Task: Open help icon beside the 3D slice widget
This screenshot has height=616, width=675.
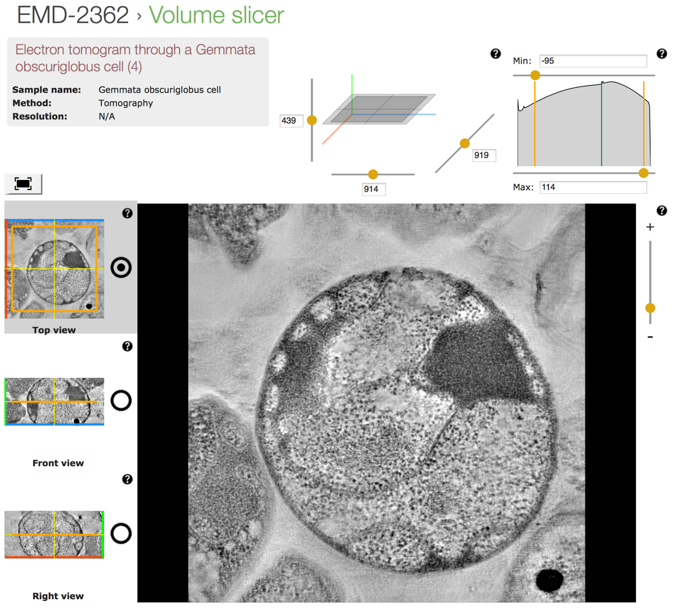Action: pos(496,54)
